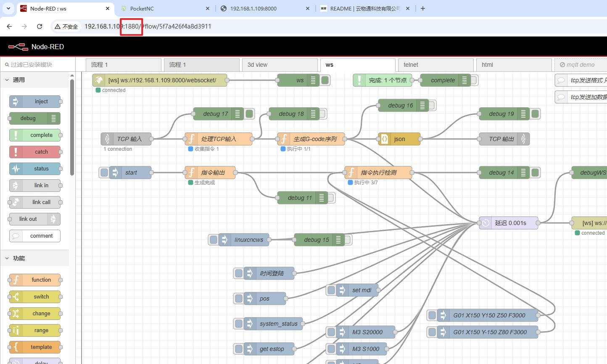Click the function node in the palette
Screen dimensions: 607x364
[35, 280]
